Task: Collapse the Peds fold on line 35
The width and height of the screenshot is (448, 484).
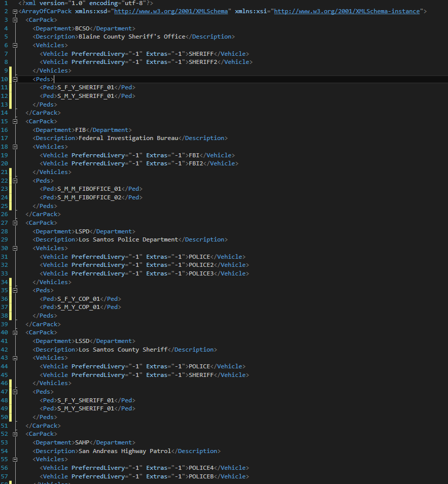Action: point(15,291)
